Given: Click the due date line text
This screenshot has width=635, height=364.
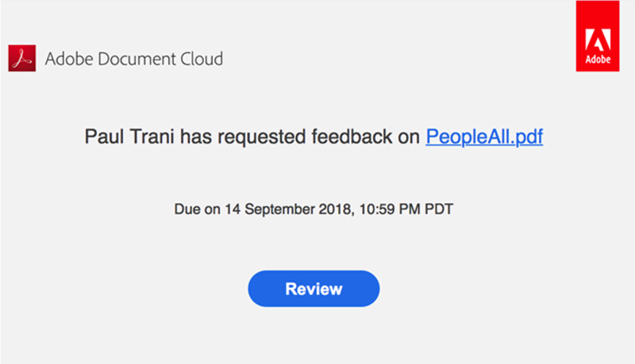Looking at the screenshot, I should pos(314,209).
